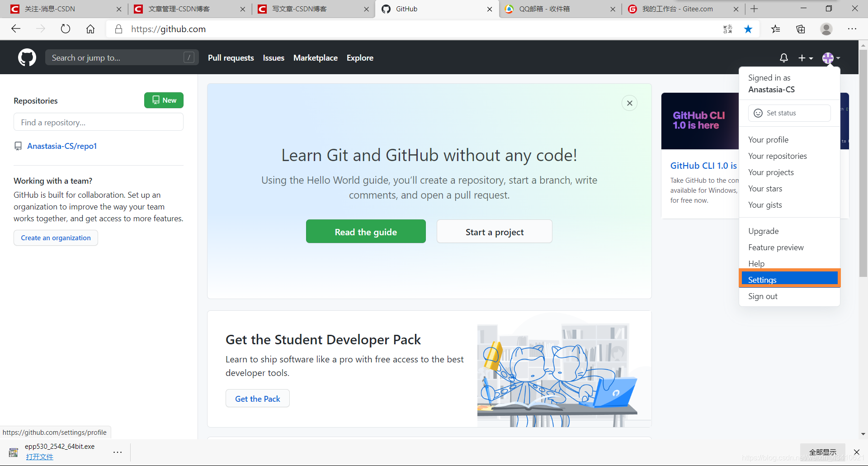
Task: Click the GitHub CLI 1.0 banner thumbnail
Action: (700, 121)
